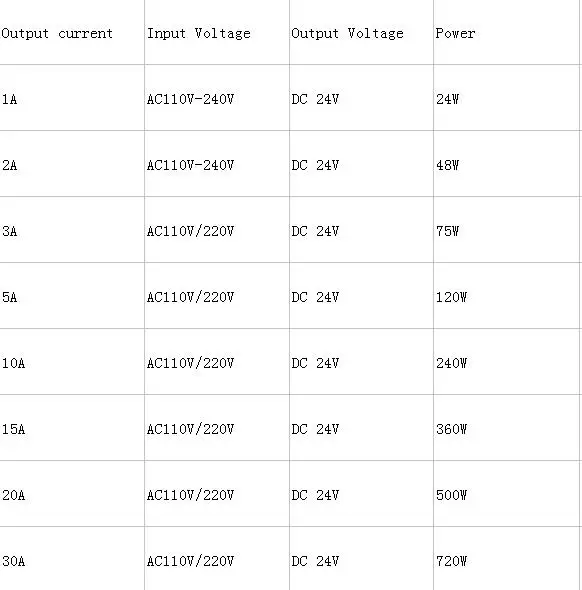Image resolution: width=582 pixels, height=590 pixels.
Task: Select the 360W power cell
Action: pyautogui.click(x=506, y=428)
